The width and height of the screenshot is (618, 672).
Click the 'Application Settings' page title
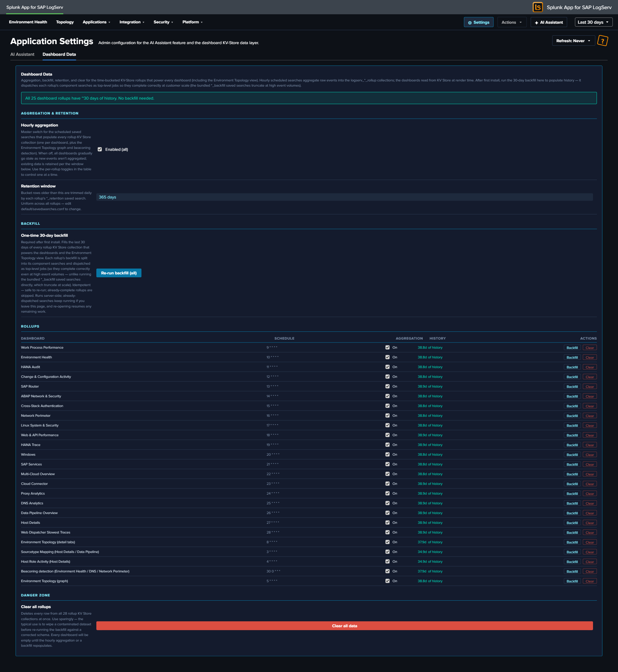point(52,41)
